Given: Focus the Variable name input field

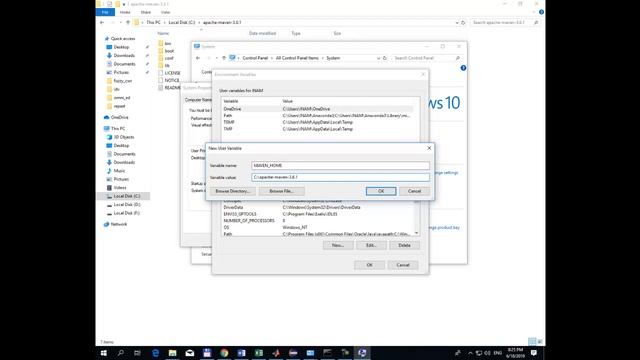Looking at the screenshot, I should click(x=340, y=165).
